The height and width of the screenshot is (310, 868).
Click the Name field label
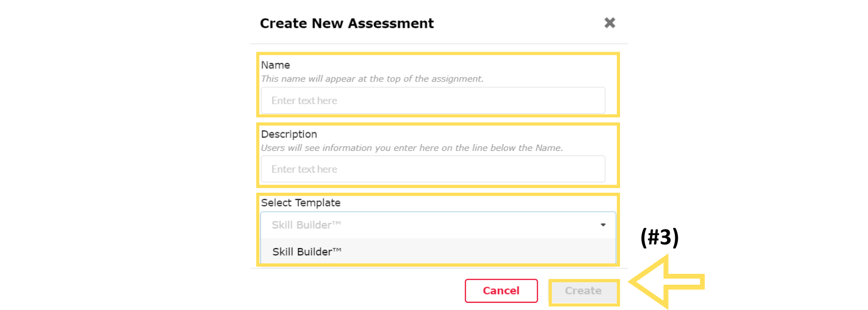tap(275, 65)
